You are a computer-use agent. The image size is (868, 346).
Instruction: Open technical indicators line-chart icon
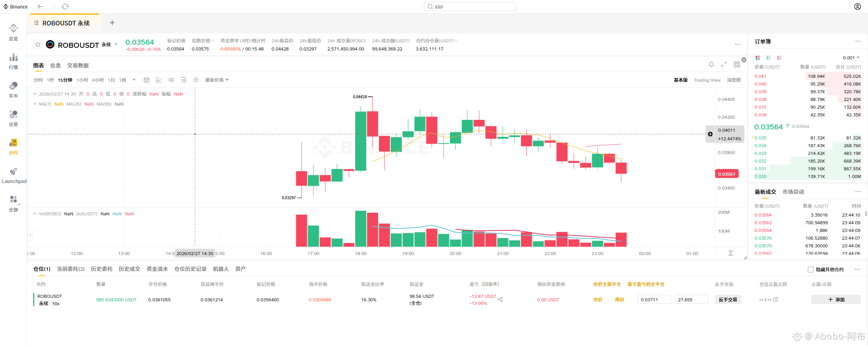click(159, 80)
